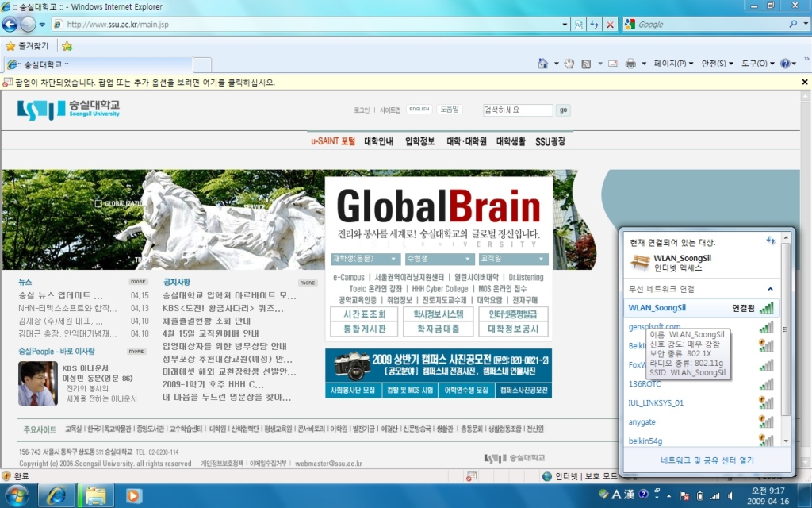Open u-SAINT 포털 menu item
Screen dimensions: 812x508
point(333,141)
